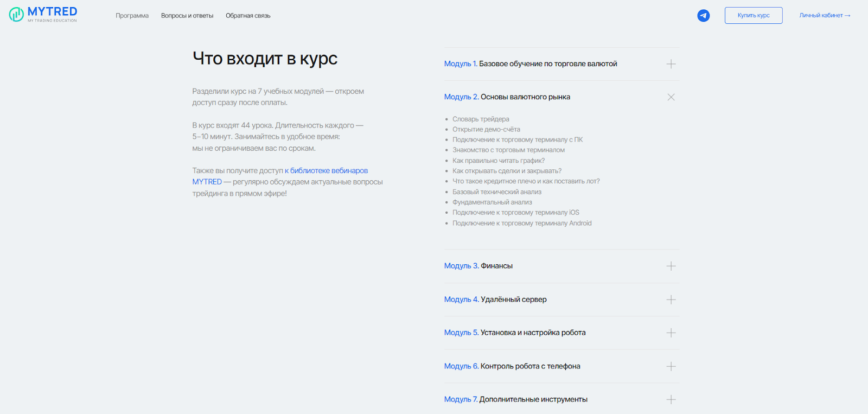Click plus icon beside Финансы
This screenshot has width=868, height=414.
(x=671, y=266)
